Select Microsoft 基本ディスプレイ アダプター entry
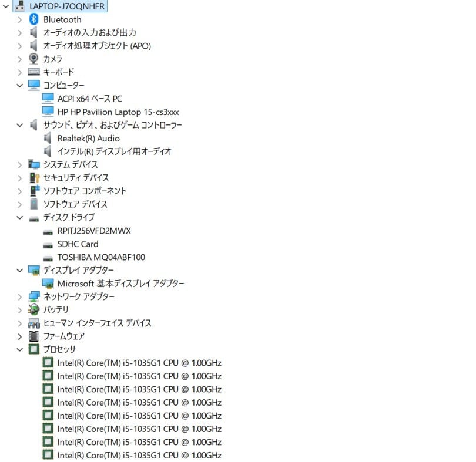Image resolution: width=476 pixels, height=462 pixels. pyautogui.click(x=121, y=284)
